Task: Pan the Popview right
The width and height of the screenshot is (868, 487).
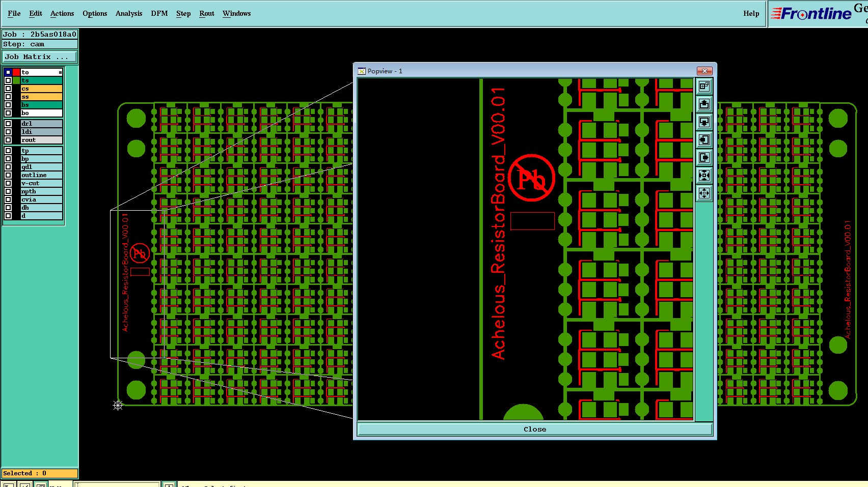Action: 704,158
